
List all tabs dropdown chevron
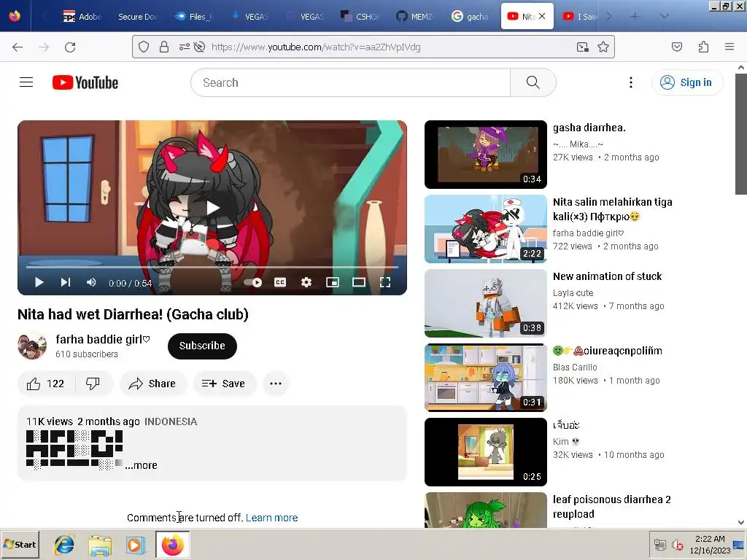click(x=664, y=17)
